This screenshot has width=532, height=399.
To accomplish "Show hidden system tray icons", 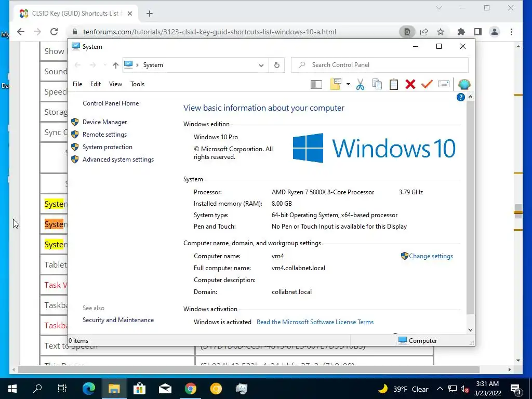I will point(440,389).
